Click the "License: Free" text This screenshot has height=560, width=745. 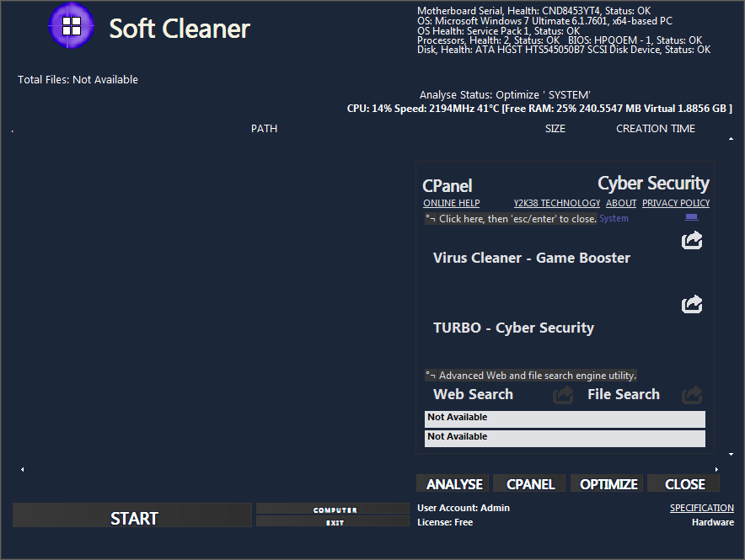coord(445,522)
